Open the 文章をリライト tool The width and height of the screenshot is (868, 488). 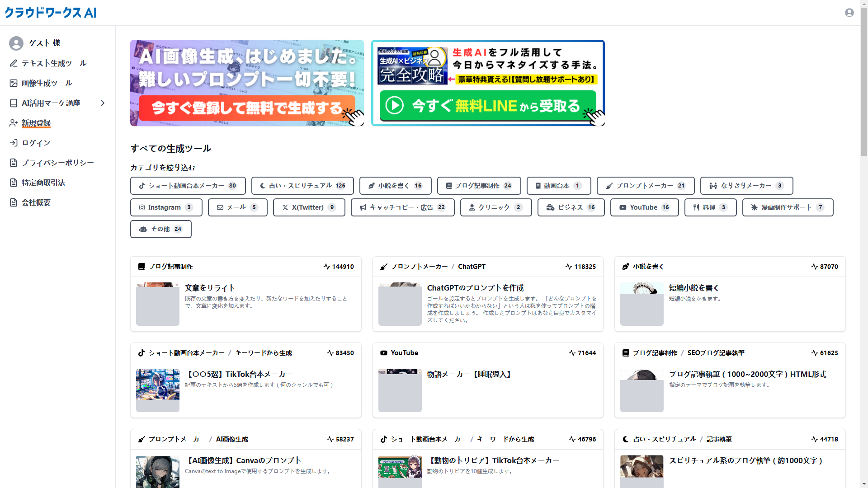coord(210,288)
